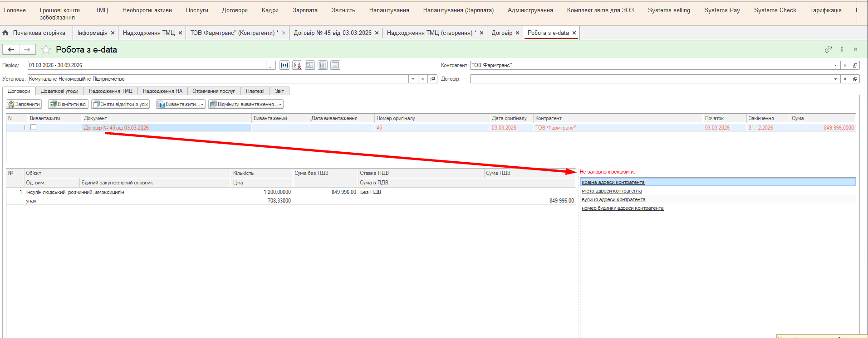Go to the Початкова сторінка home icon
Image resolution: width=868 pixels, height=338 pixels.
[5, 33]
